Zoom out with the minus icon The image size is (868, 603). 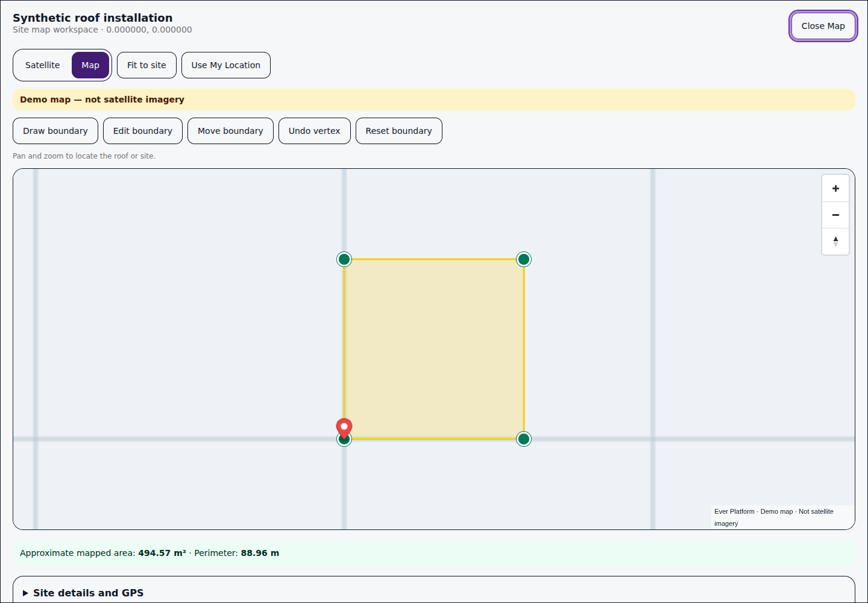tap(835, 215)
